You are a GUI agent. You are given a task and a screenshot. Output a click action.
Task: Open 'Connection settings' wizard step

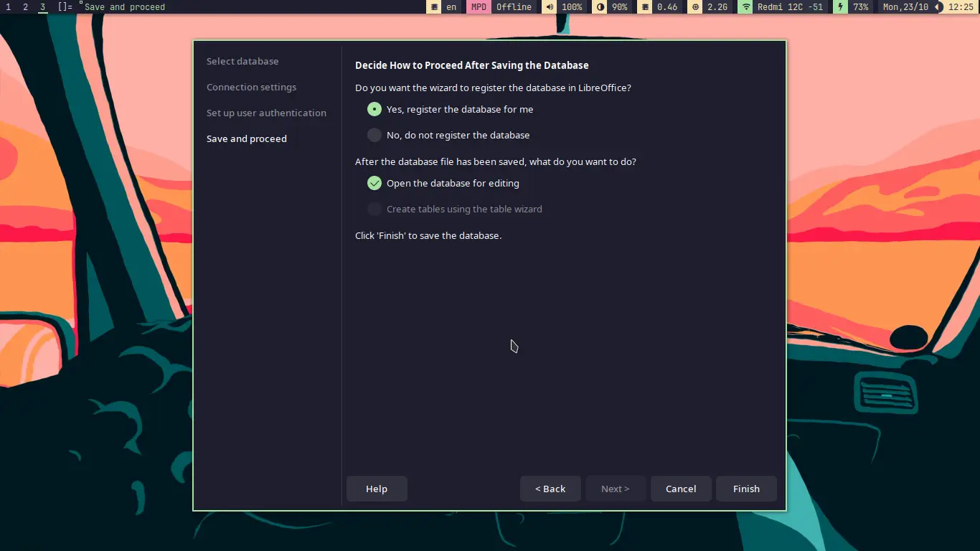point(251,87)
